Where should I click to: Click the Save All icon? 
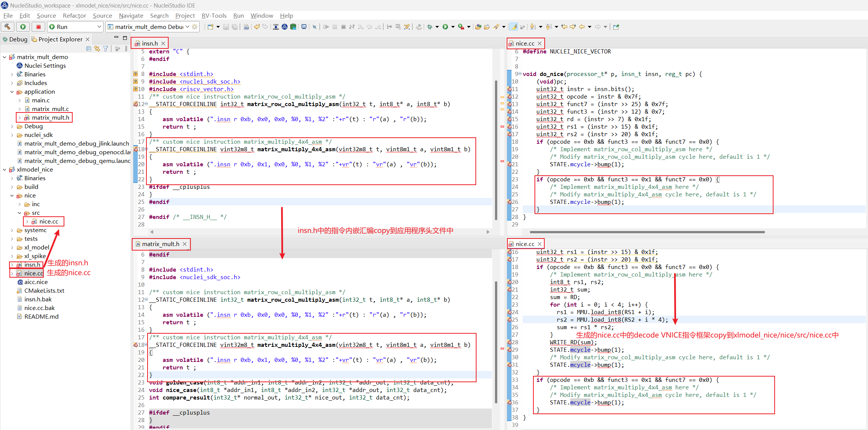(x=235, y=27)
